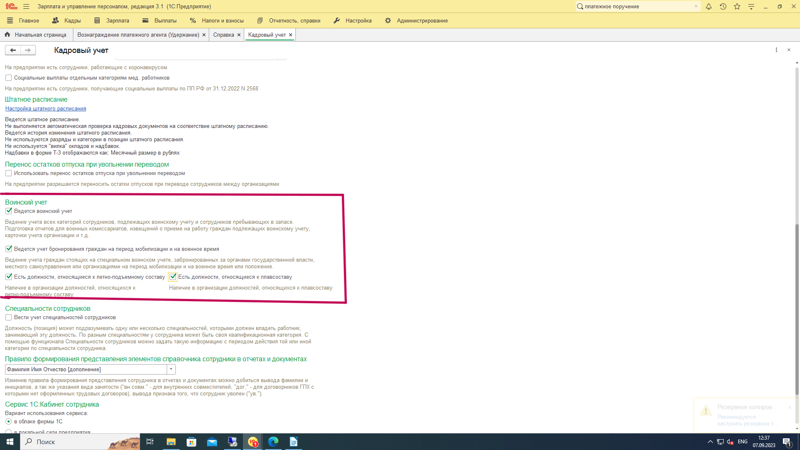Open the service menu lines icon

[x=751, y=7]
